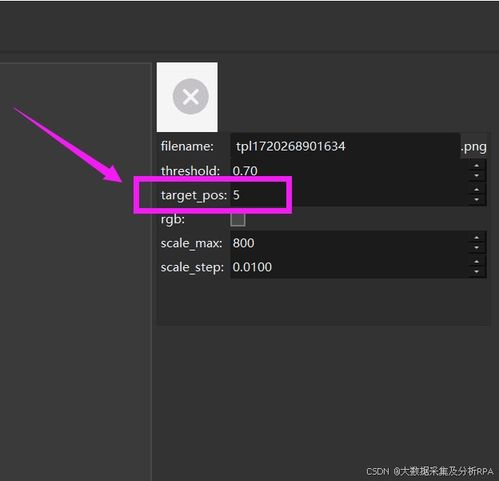Screen dimensions: 499x481
Task: Lower scale_max with the down arrow
Action: point(476,247)
